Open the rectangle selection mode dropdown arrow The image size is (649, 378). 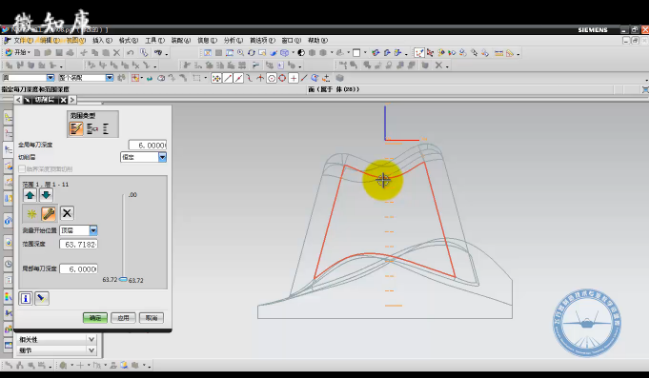(x=205, y=78)
